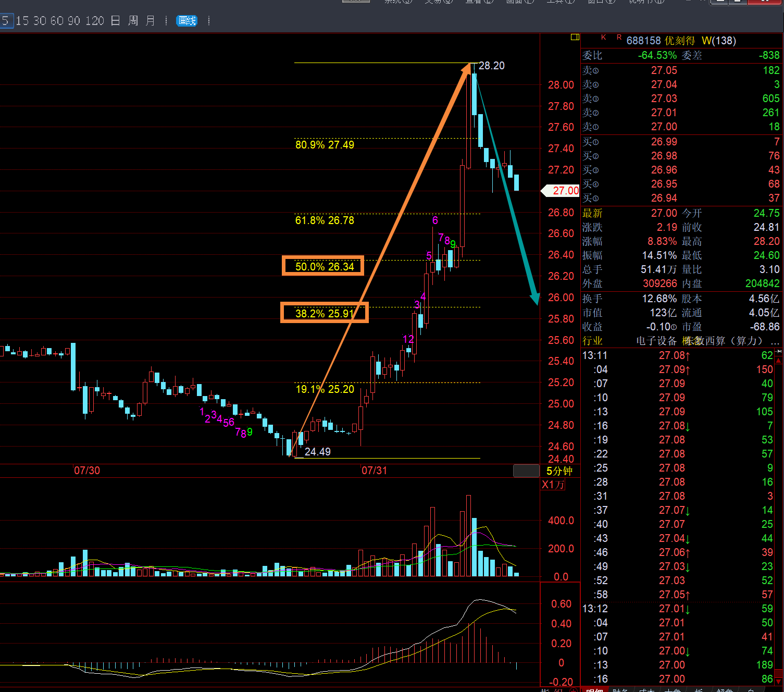Screen dimensions: 784x692
Task: Click sell level 3 price 27.03
Action: (664, 98)
